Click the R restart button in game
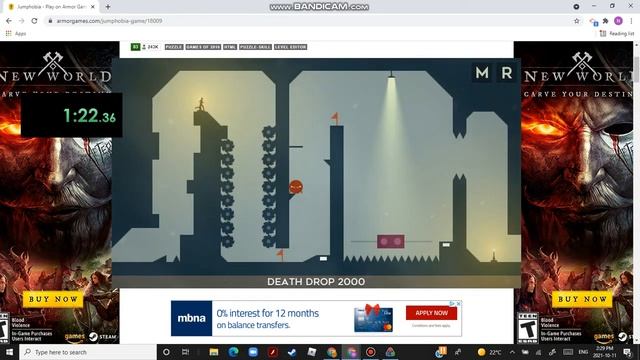 (507, 73)
